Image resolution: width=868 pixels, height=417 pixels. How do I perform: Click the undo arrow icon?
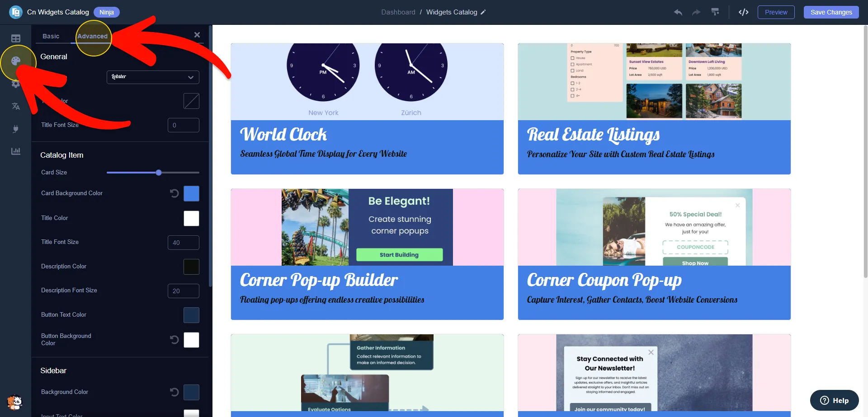tap(678, 12)
